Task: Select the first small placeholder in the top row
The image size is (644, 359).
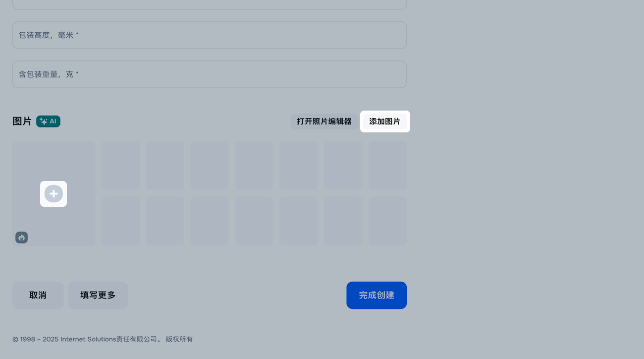Action: pyautogui.click(x=120, y=165)
